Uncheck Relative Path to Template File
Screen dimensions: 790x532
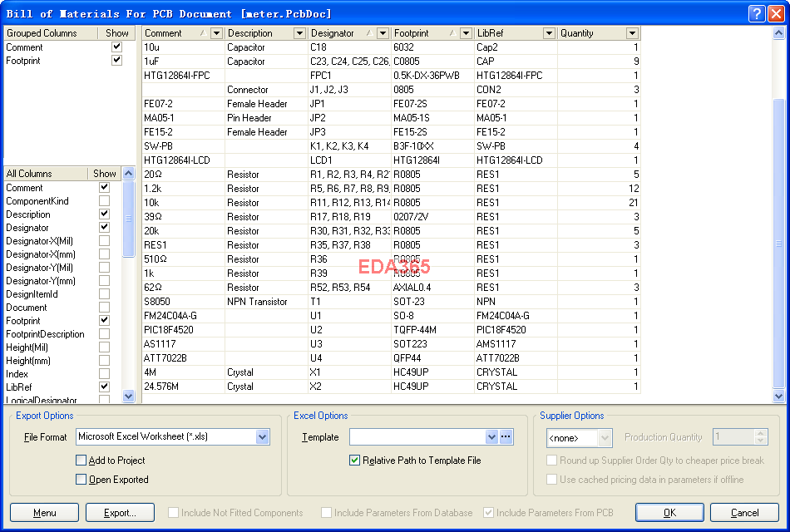point(355,461)
